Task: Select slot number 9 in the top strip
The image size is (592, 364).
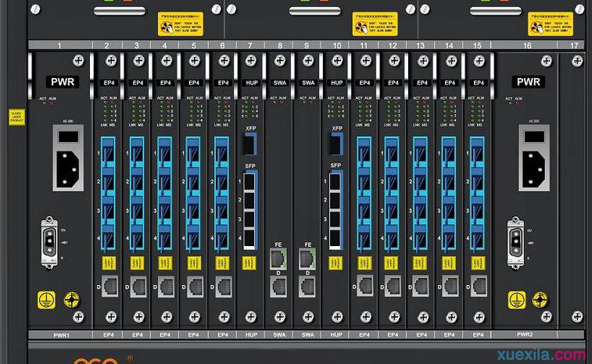Action: (307, 46)
